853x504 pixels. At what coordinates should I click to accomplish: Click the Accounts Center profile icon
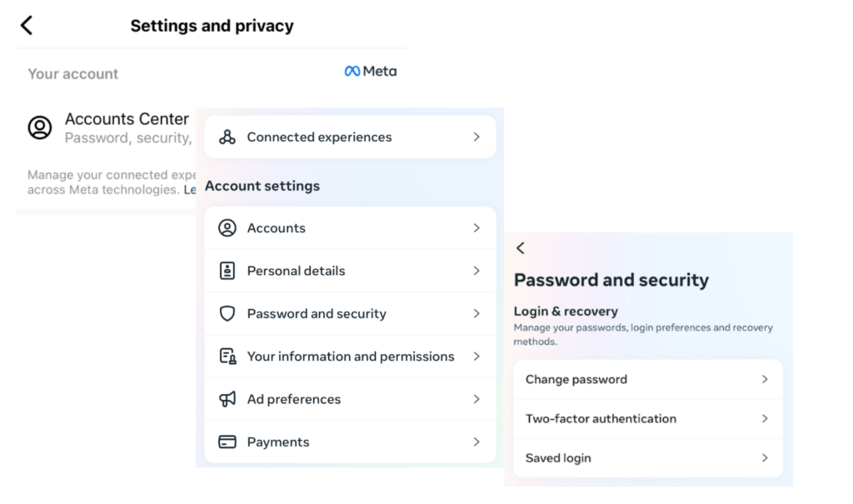tap(40, 127)
